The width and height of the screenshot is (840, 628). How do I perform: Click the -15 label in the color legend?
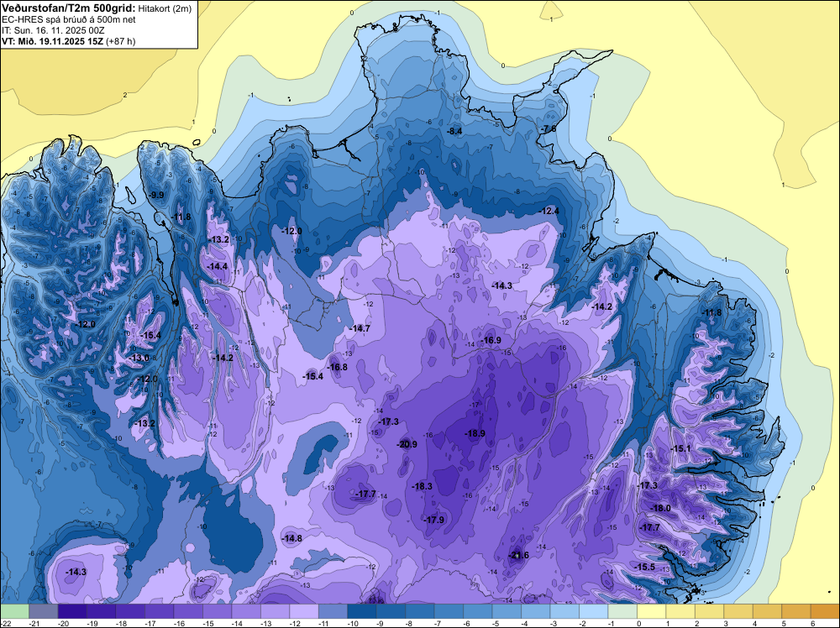click(207, 623)
